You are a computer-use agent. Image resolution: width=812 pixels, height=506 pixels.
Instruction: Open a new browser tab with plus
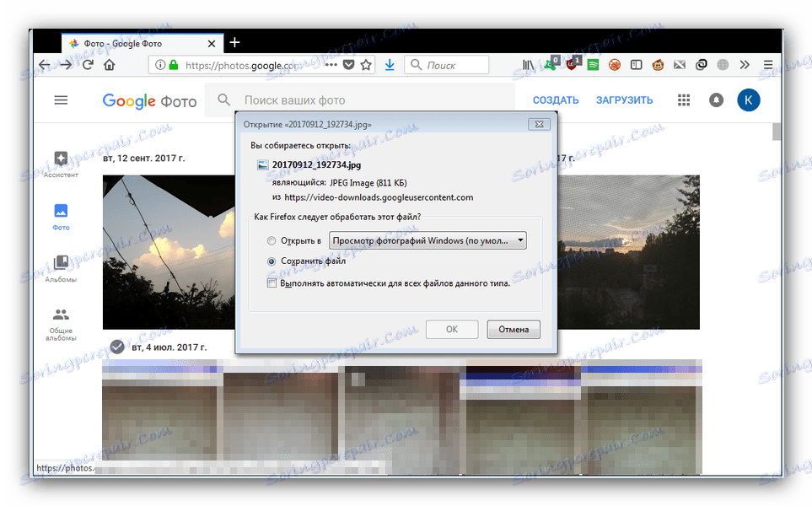234,42
